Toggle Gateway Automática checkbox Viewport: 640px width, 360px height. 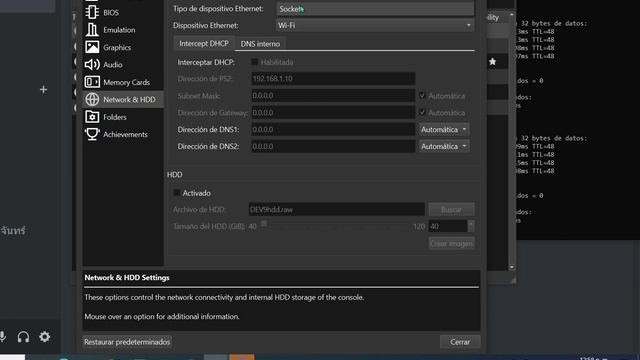(x=422, y=112)
